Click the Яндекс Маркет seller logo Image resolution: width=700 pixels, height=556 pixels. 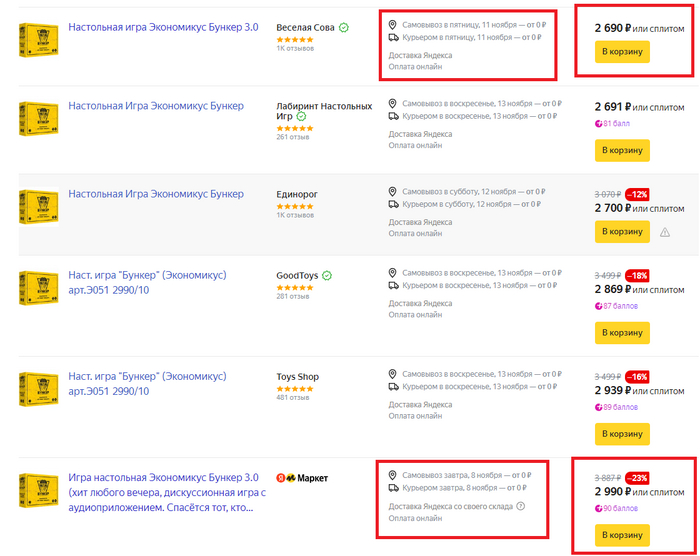click(302, 478)
